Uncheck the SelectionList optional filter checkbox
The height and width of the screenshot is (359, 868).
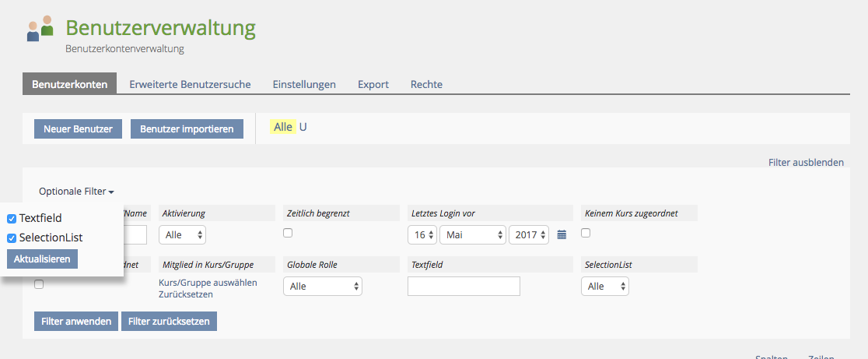[x=12, y=238]
